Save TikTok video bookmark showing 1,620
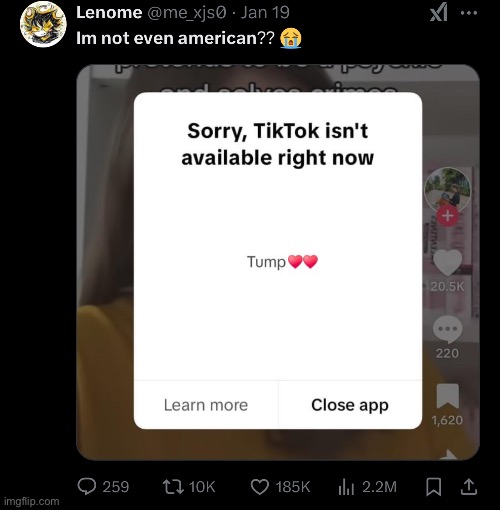Image resolution: width=500 pixels, height=510 pixels. [448, 396]
